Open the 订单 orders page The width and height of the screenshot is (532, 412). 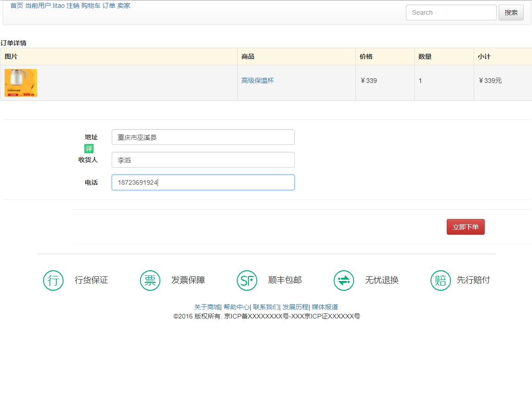click(x=109, y=6)
